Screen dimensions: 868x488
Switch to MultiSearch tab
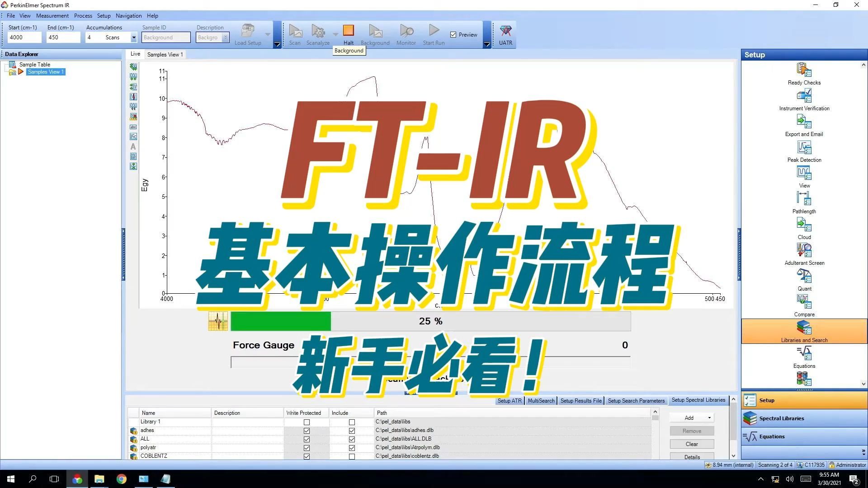pyautogui.click(x=540, y=400)
